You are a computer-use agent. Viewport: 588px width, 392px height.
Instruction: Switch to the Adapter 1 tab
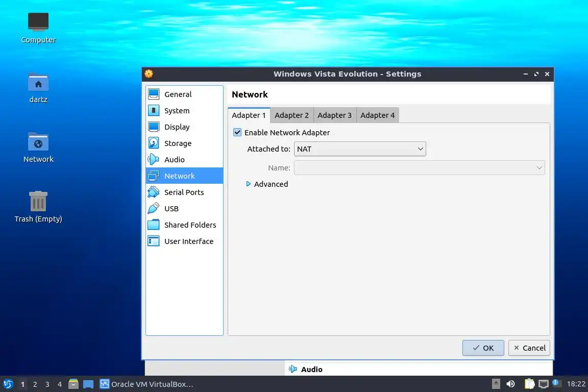pos(249,115)
